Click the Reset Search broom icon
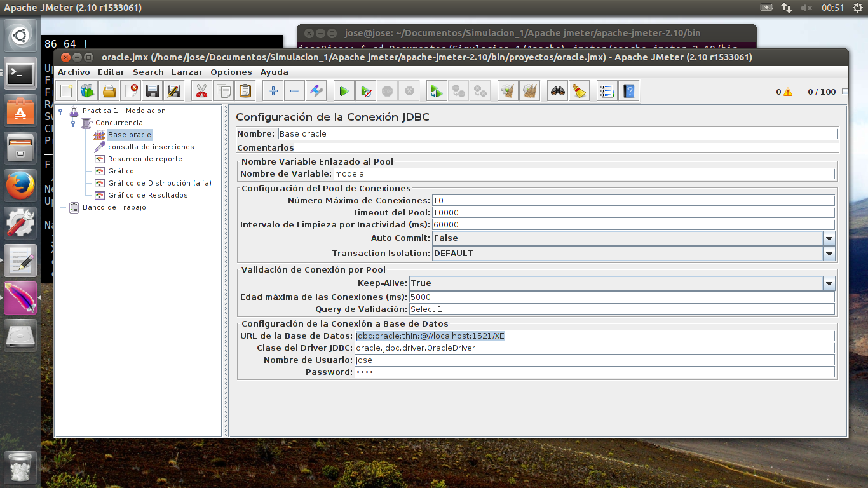Viewport: 868px width, 488px height. pyautogui.click(x=580, y=91)
